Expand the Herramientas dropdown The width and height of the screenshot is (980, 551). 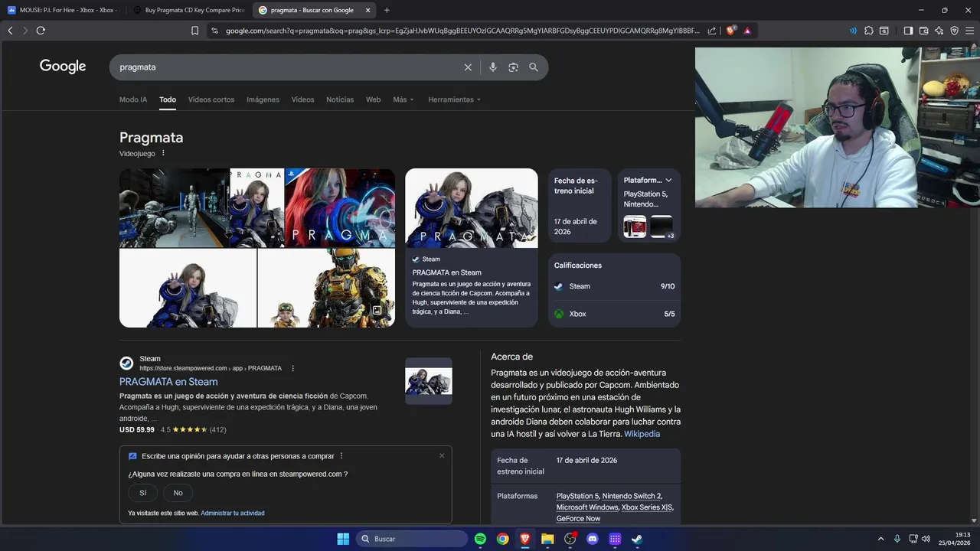(x=455, y=99)
